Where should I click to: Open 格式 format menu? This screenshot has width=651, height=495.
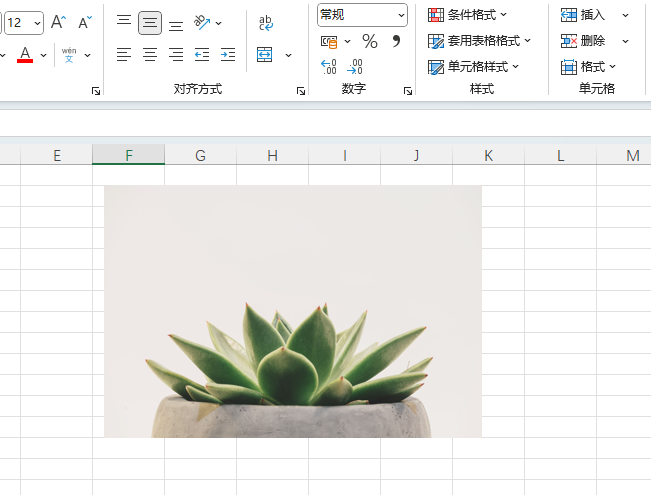point(588,66)
